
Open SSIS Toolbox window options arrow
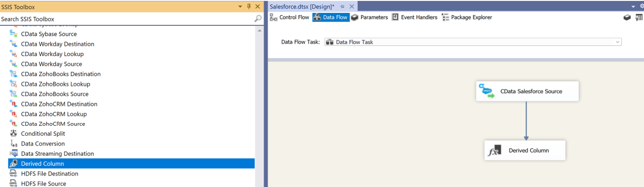(x=240, y=7)
